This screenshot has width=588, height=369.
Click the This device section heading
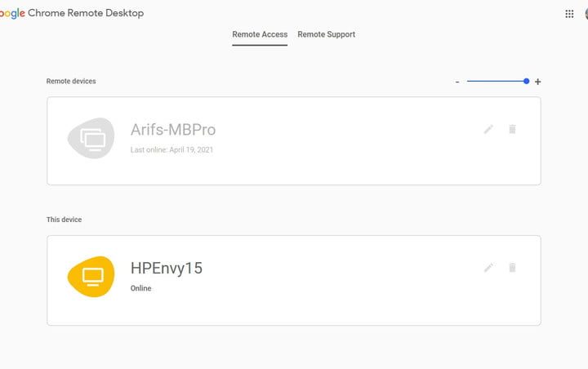[64, 220]
